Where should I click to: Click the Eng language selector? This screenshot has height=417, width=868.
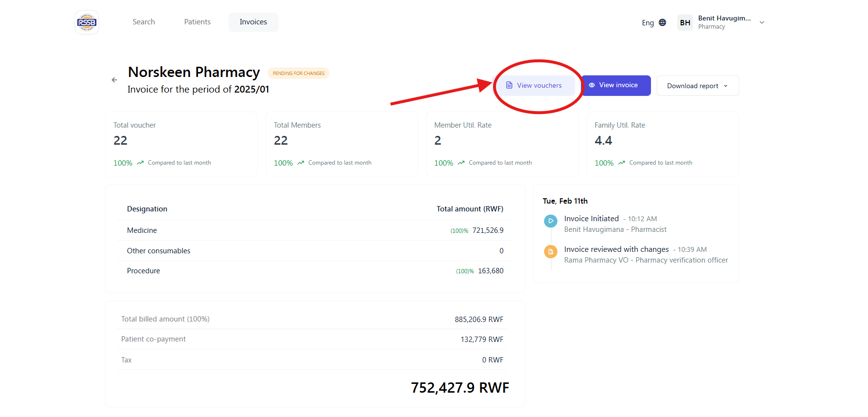pyautogui.click(x=648, y=23)
